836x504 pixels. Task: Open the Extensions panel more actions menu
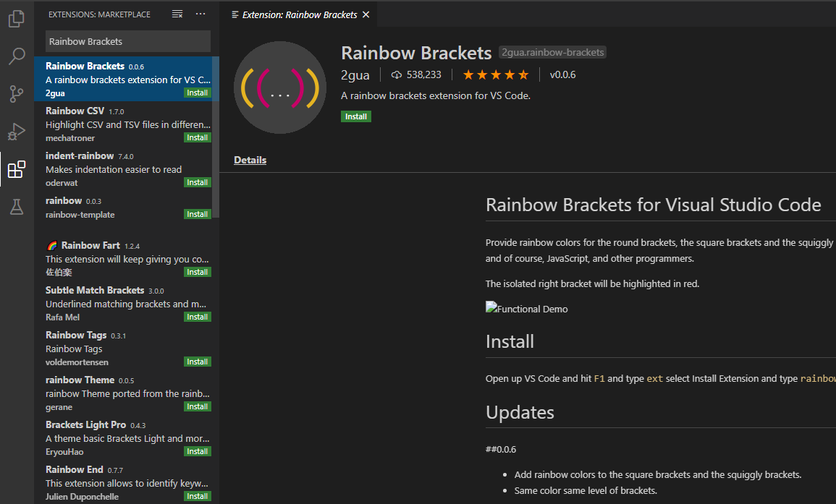tap(200, 14)
